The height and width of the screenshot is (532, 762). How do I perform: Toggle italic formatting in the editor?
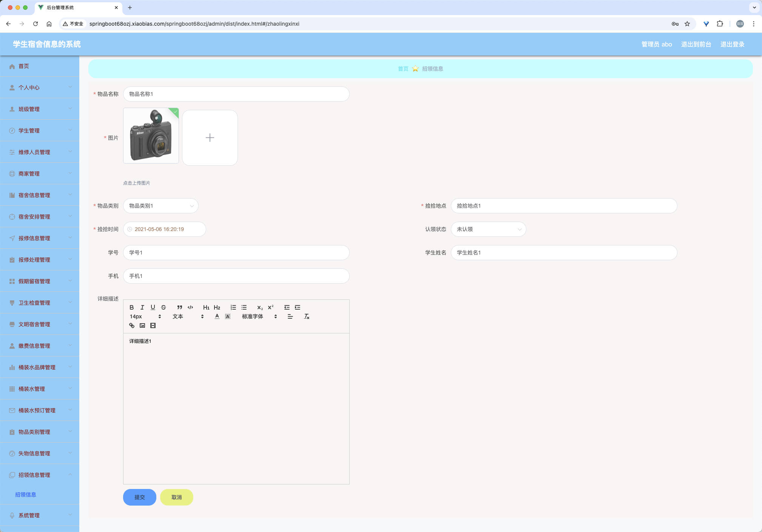click(142, 307)
